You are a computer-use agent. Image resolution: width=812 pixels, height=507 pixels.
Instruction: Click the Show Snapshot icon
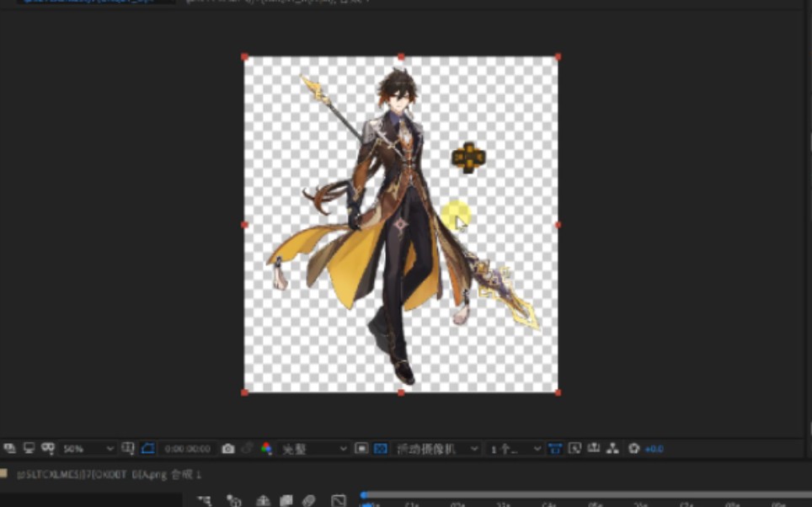pos(247,449)
